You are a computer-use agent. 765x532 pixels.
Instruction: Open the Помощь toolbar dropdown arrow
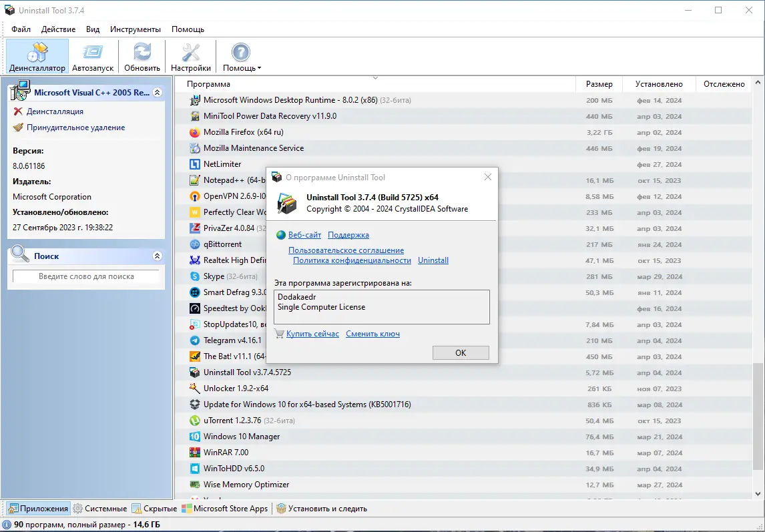[259, 68]
